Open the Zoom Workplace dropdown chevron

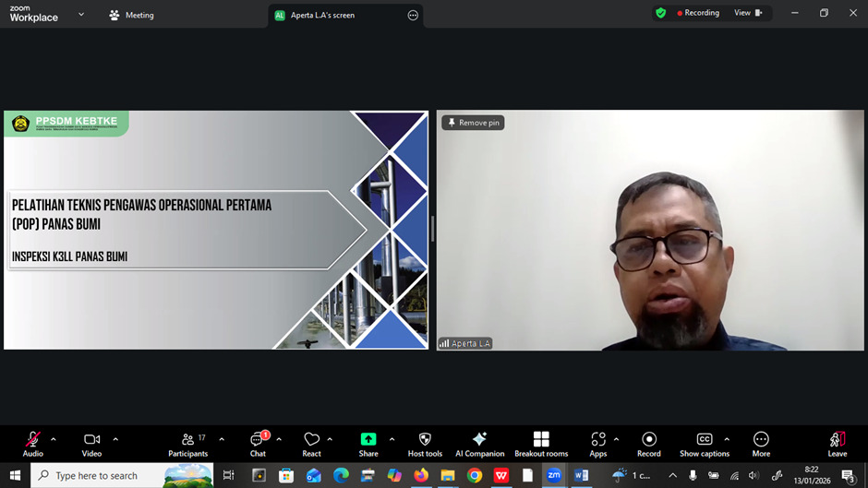pyautogui.click(x=81, y=15)
